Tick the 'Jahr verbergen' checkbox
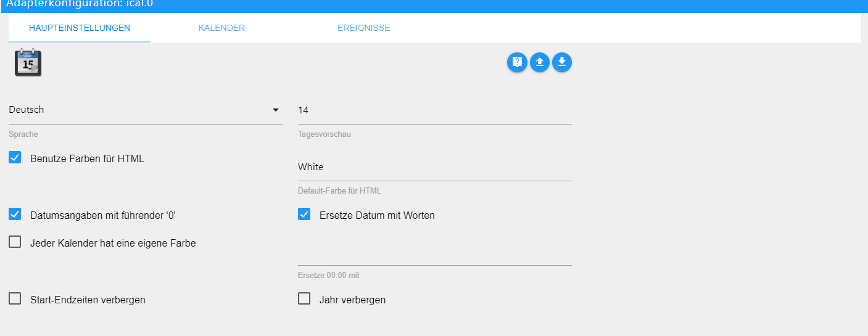 304,299
